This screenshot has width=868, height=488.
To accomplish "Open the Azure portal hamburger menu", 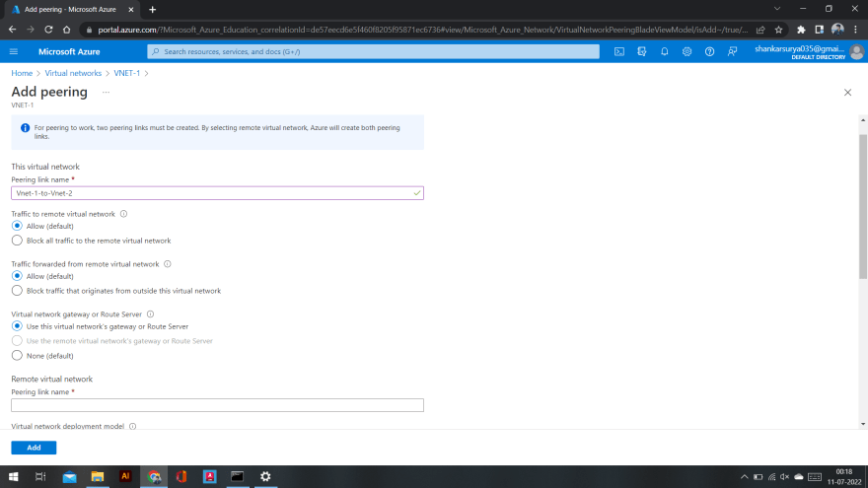I will (x=14, y=51).
